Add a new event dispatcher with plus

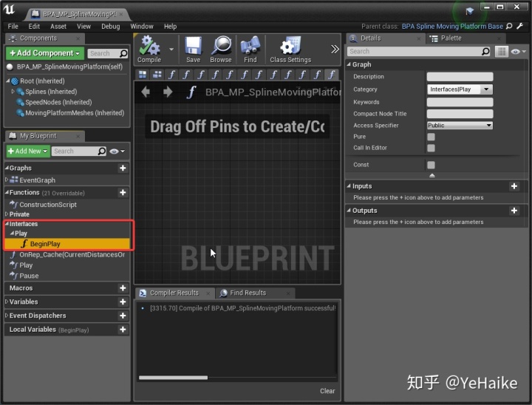tap(123, 316)
